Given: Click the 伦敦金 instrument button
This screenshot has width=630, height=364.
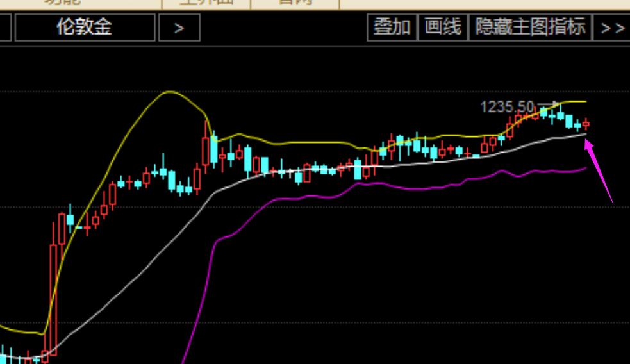Looking at the screenshot, I should [x=85, y=28].
